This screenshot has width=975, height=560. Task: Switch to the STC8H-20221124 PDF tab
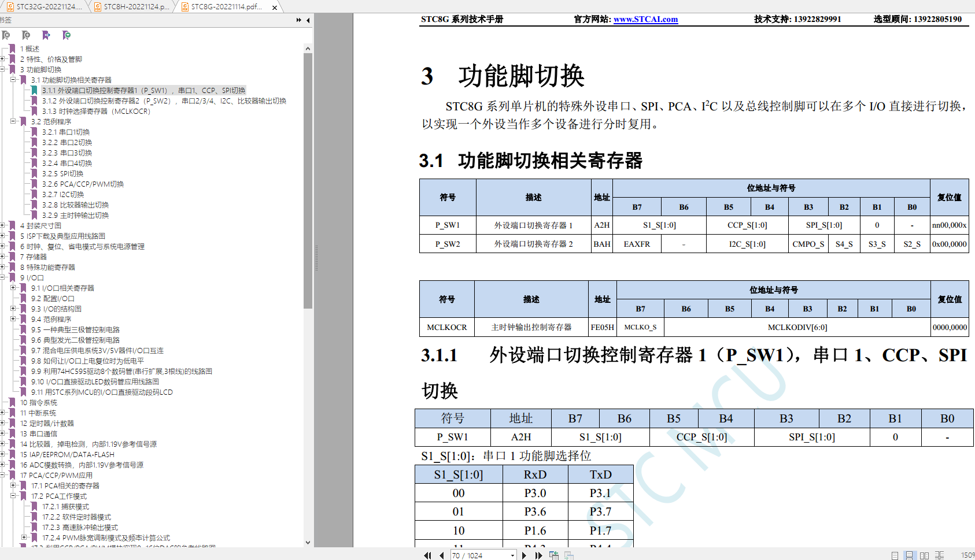132,7
